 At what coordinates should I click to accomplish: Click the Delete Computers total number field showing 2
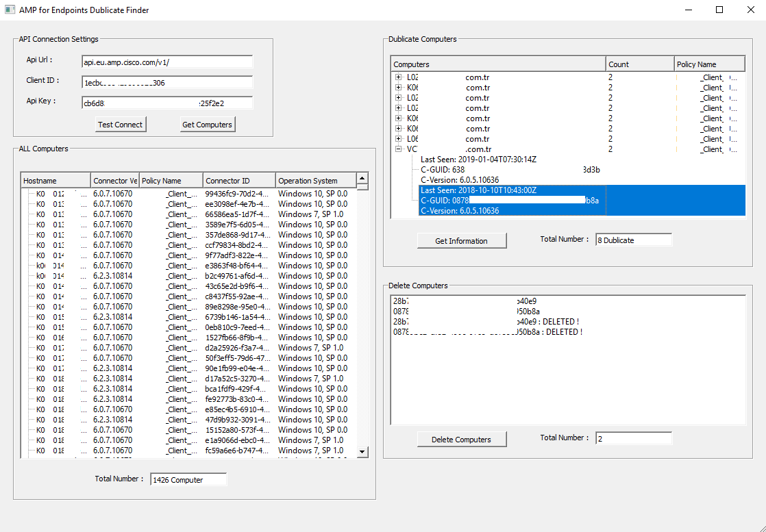(634, 438)
